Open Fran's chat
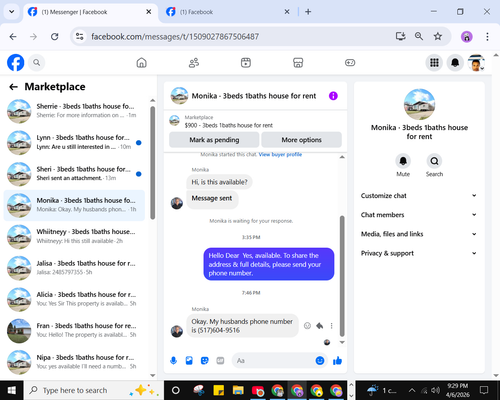 click(74, 330)
